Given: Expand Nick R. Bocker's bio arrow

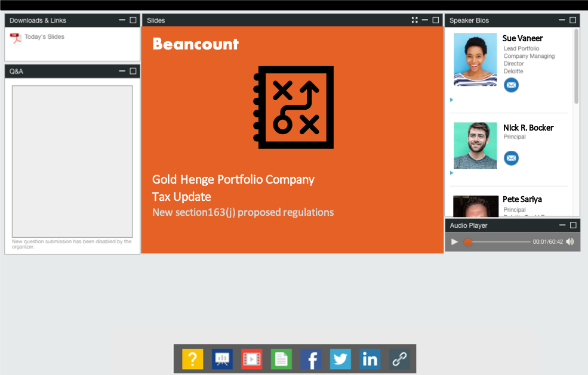Looking at the screenshot, I should pyautogui.click(x=451, y=173).
